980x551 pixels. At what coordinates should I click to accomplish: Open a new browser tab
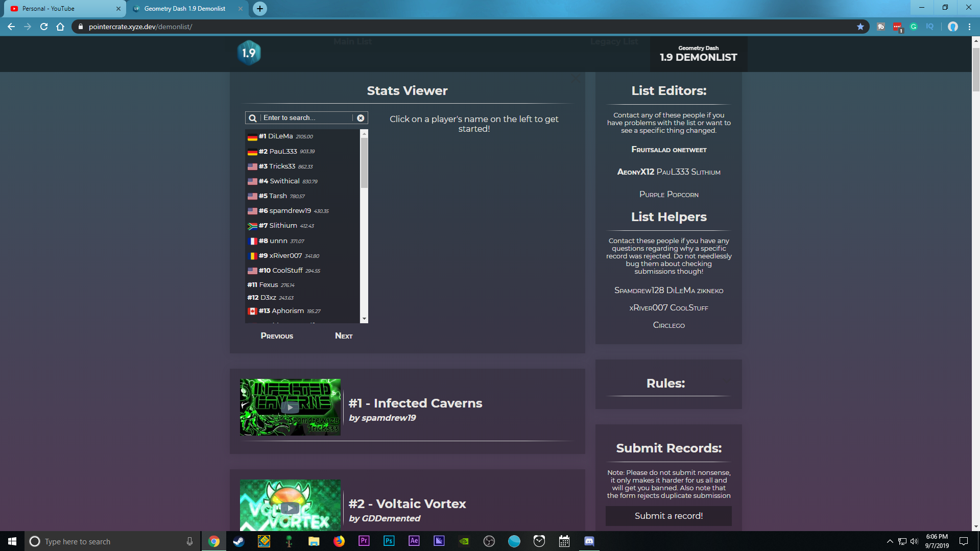point(260,9)
